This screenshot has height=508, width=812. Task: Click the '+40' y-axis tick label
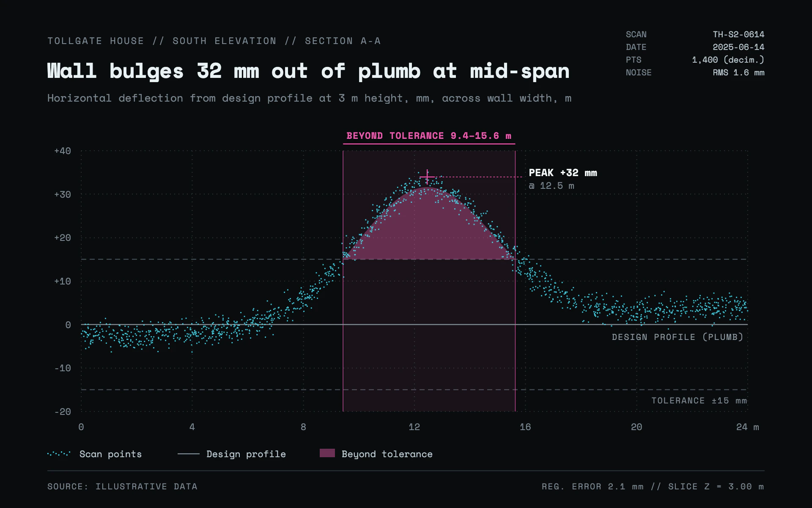[63, 151]
